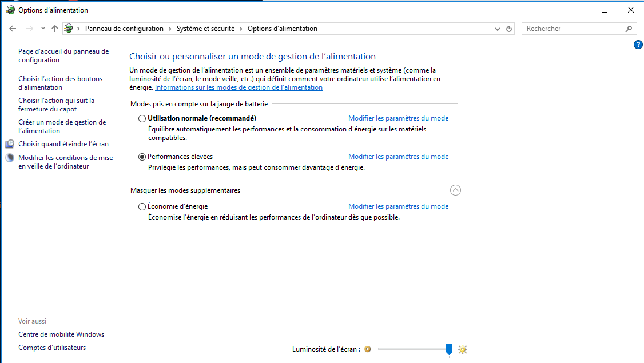Viewport: 644px width, 363px height.
Task: Open the recent locations dropdown arrow
Action: (43, 29)
